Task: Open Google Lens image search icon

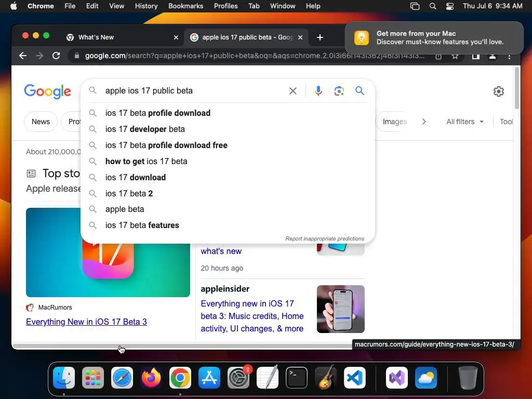Action: 339,90
